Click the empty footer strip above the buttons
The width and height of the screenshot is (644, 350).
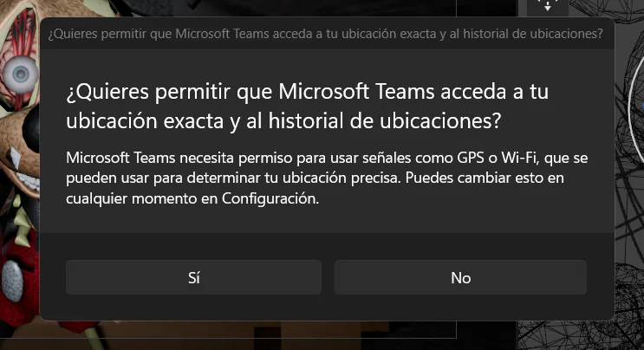pyautogui.click(x=327, y=246)
